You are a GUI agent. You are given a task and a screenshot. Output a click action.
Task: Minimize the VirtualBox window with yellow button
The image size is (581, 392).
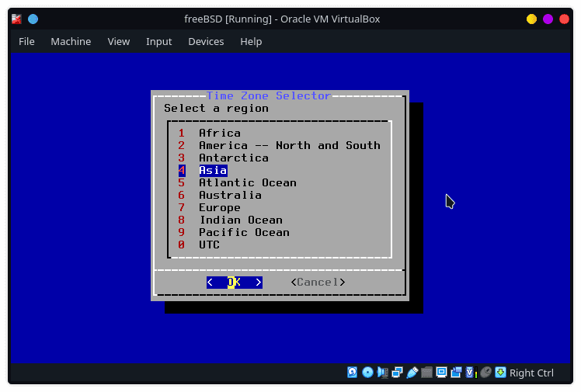point(532,19)
